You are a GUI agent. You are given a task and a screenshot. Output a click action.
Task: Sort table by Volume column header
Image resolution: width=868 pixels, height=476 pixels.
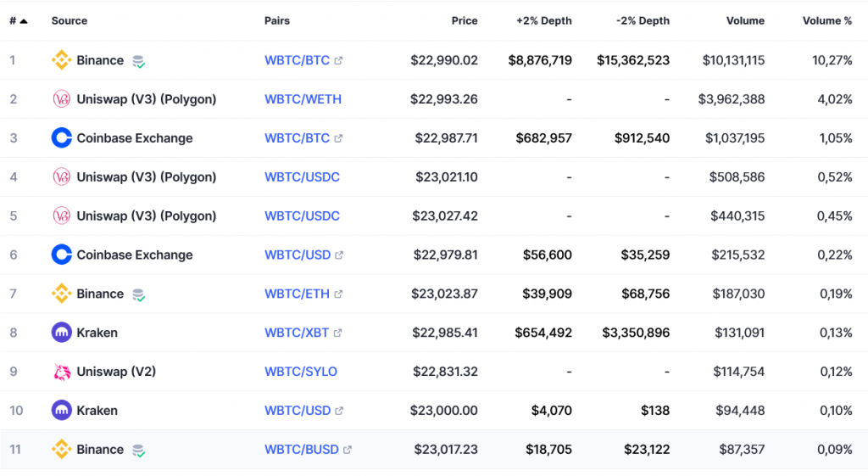pyautogui.click(x=745, y=21)
